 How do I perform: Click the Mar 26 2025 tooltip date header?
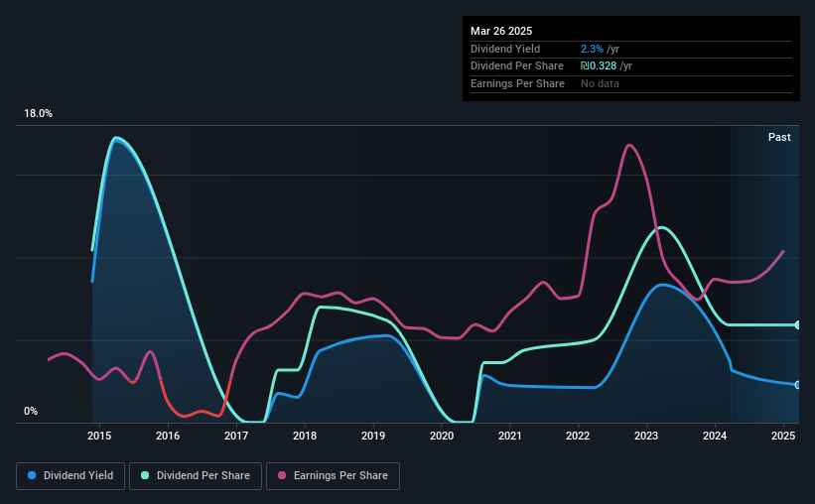pos(501,31)
